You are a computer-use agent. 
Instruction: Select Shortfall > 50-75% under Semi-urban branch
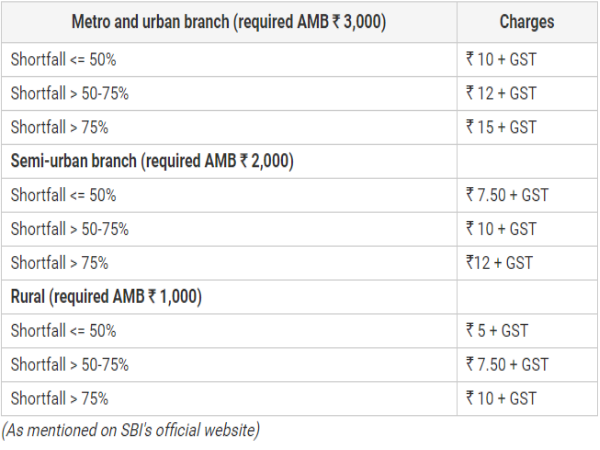70,229
